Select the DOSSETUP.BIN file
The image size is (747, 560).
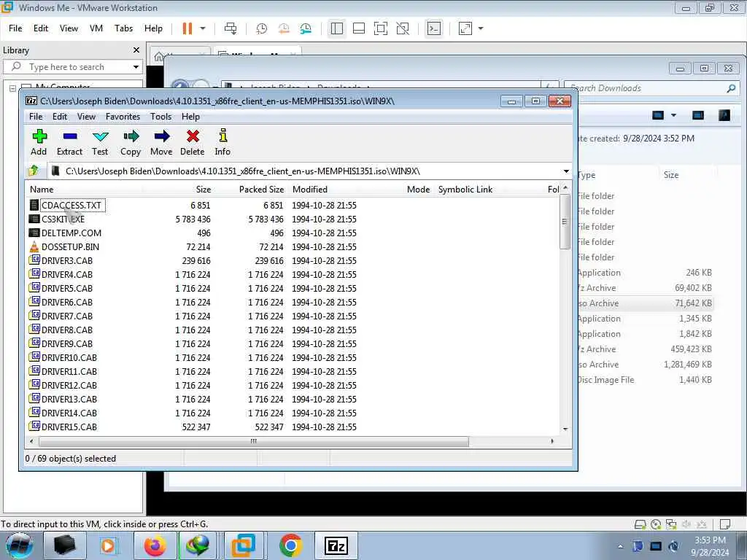70,246
